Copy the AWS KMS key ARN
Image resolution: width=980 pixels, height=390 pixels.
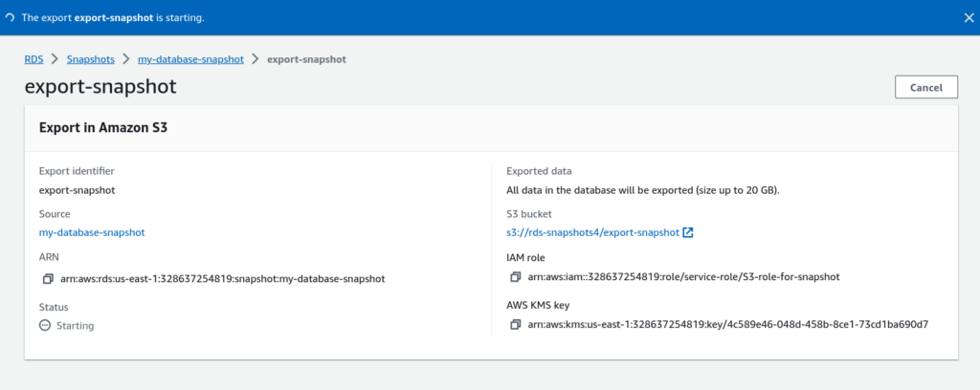pos(517,324)
